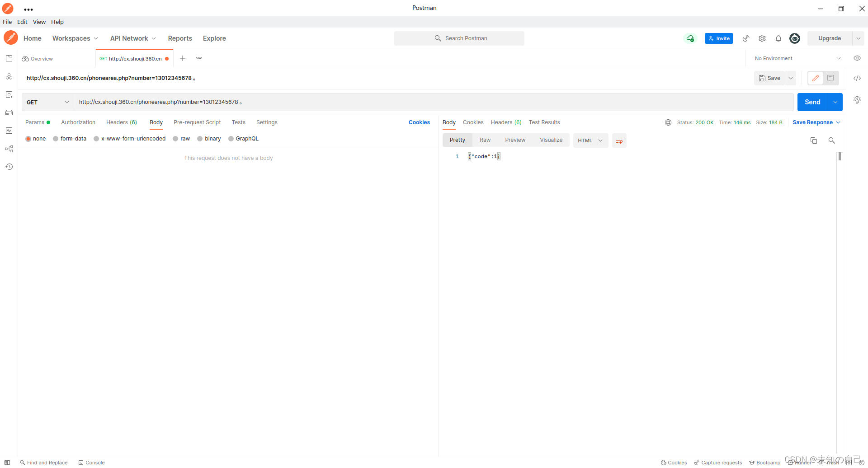Copy the response body

click(x=814, y=140)
